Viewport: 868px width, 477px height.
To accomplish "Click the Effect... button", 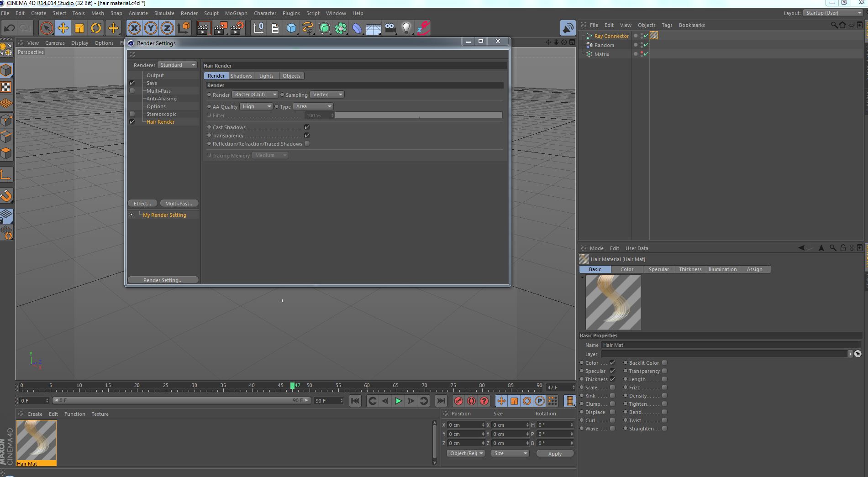I will point(142,204).
